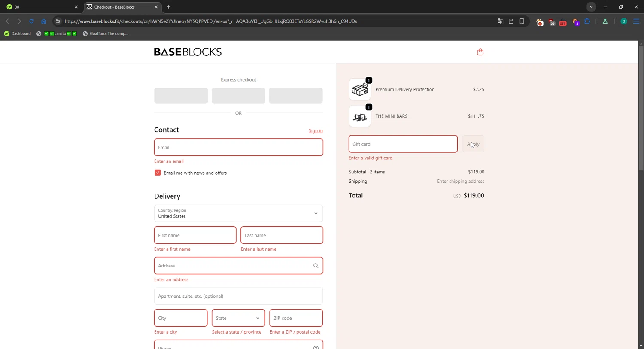Click the browser forward arrow
Viewport: 644px width, 349px height.
point(19,21)
